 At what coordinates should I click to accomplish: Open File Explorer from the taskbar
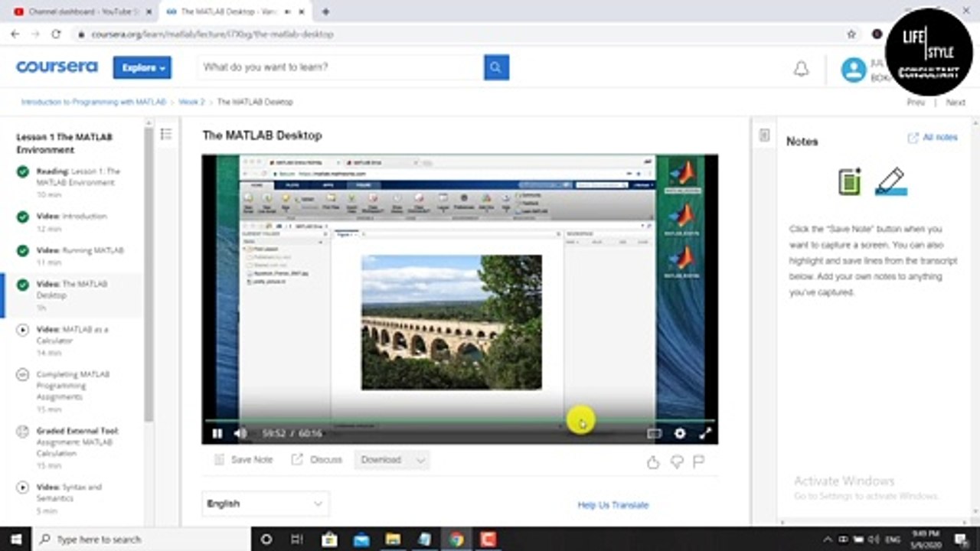pos(393,540)
